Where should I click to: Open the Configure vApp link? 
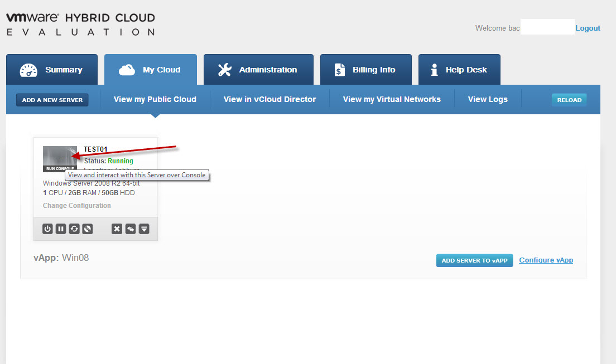[x=546, y=260]
